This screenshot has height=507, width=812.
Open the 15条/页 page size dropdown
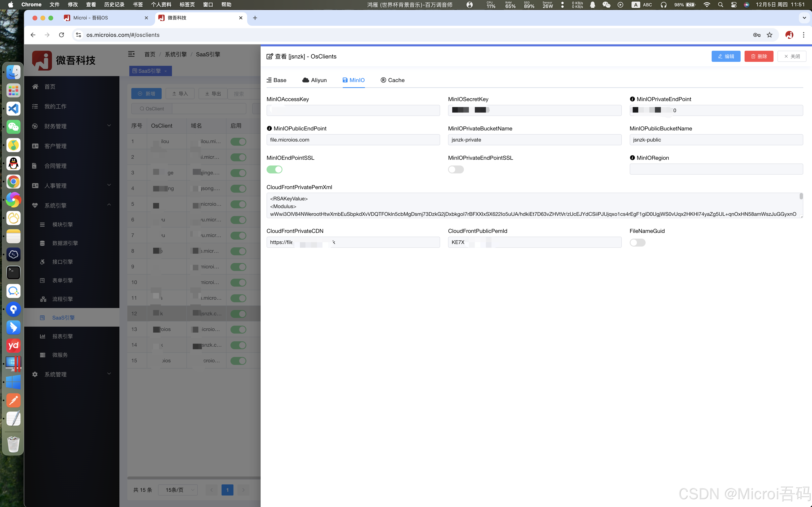coord(178,490)
